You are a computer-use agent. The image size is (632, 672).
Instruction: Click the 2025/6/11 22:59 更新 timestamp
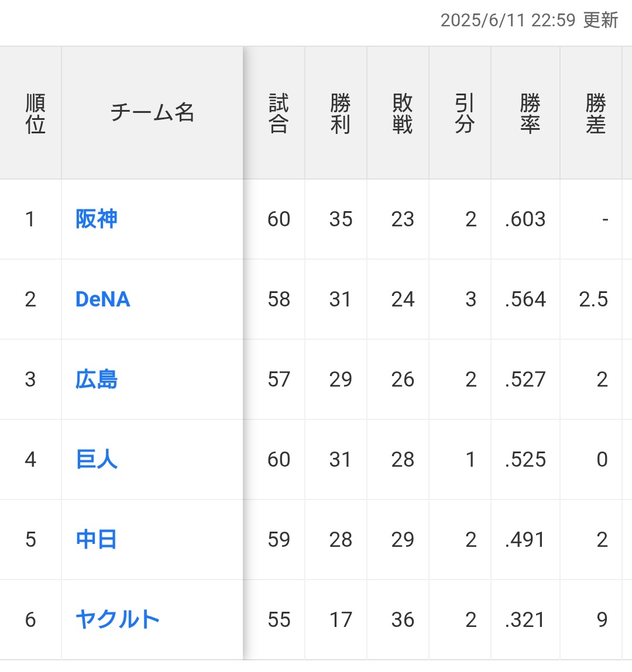[x=530, y=20]
